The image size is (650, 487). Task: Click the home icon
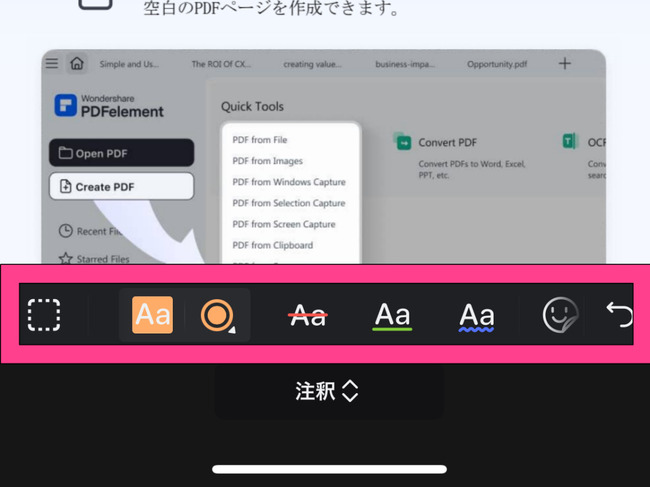point(77,63)
